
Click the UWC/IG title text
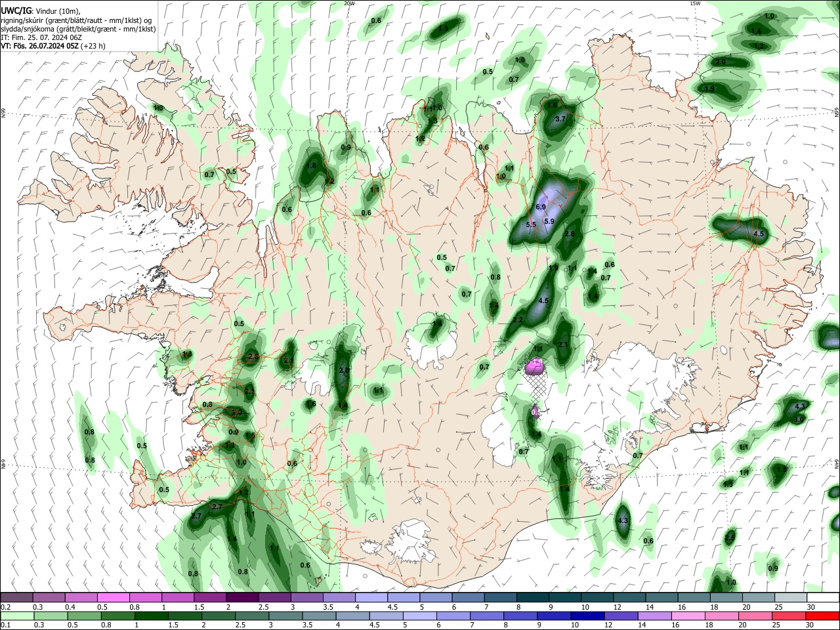(x=16, y=10)
